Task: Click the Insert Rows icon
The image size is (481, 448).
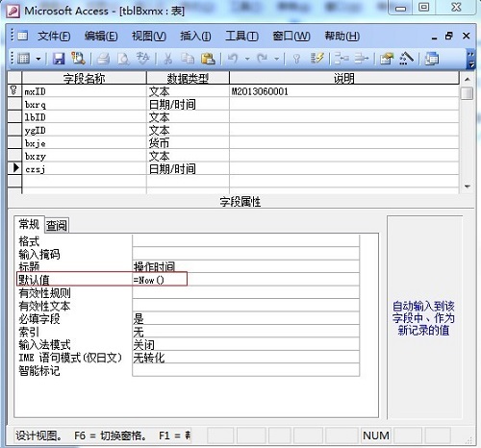Action: (342, 59)
